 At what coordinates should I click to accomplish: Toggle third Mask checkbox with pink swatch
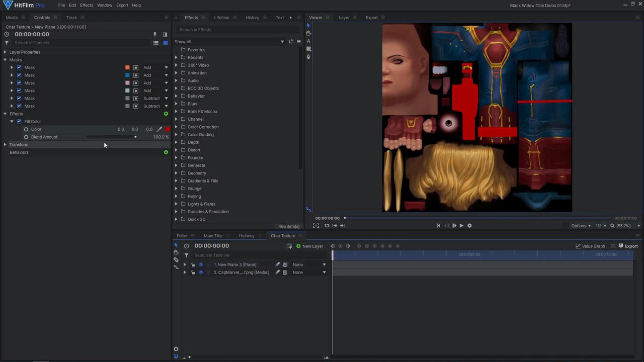[x=19, y=83]
